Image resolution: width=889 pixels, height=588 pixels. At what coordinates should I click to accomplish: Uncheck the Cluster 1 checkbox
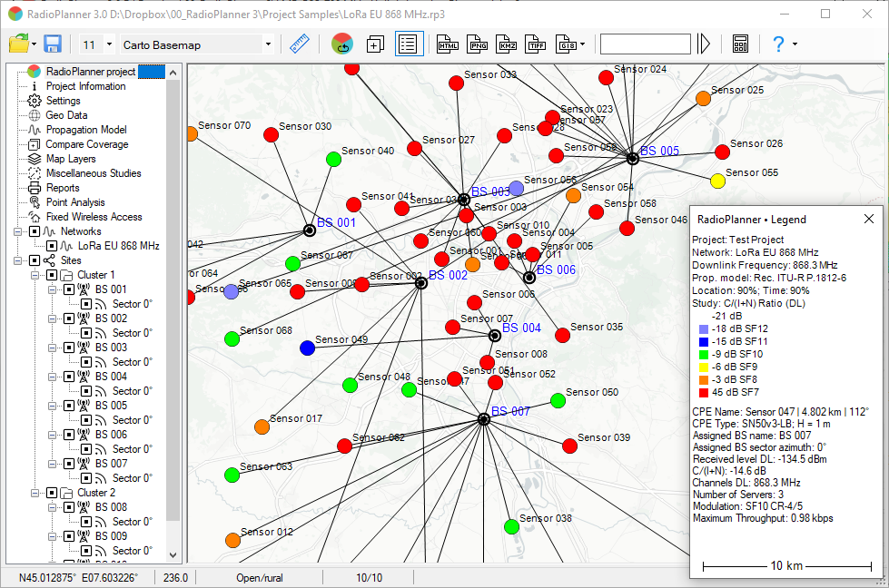click(51, 275)
